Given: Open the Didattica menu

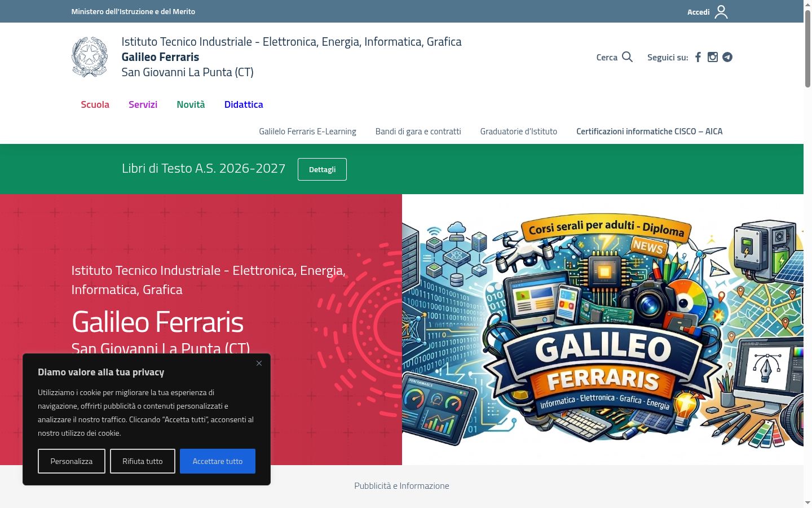Looking at the screenshot, I should (244, 104).
